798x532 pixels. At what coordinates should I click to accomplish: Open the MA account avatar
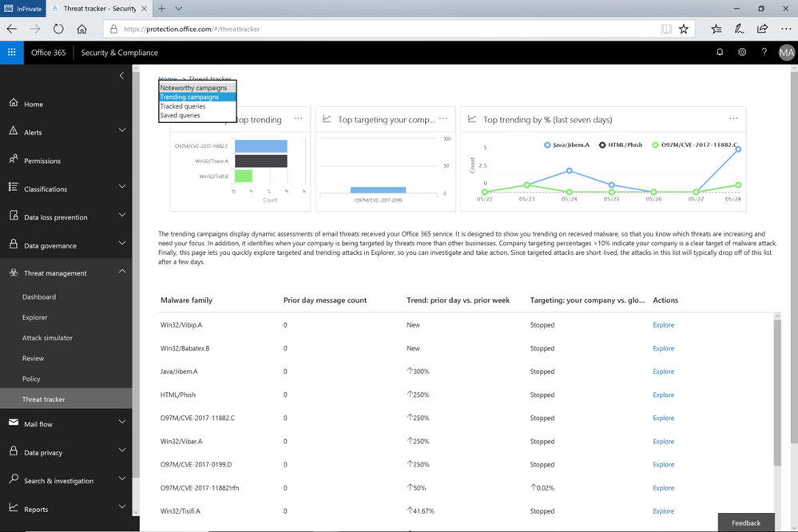[786, 51]
